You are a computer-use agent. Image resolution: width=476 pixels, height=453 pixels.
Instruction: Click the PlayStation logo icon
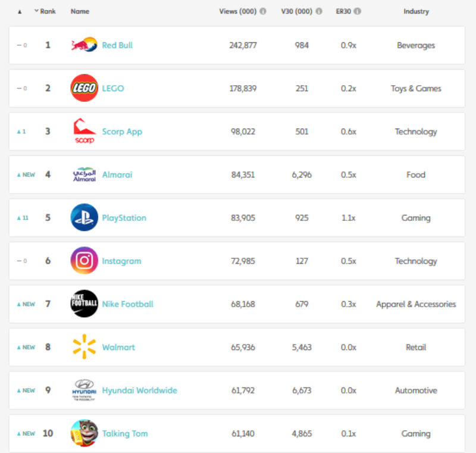tap(84, 218)
